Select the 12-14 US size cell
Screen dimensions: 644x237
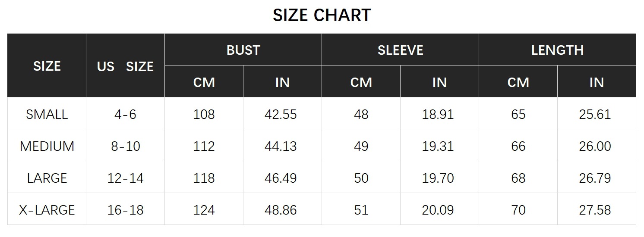(125, 178)
